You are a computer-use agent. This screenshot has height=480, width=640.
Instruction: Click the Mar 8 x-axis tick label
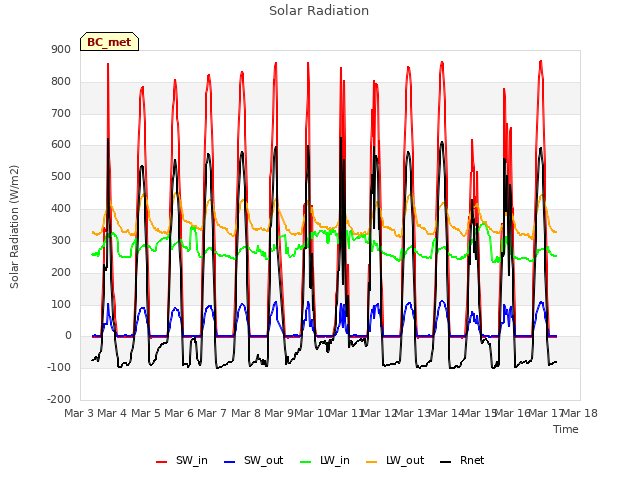(246, 413)
